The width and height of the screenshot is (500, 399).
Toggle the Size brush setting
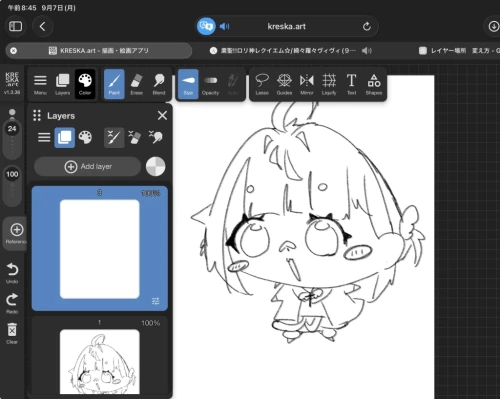coord(188,84)
